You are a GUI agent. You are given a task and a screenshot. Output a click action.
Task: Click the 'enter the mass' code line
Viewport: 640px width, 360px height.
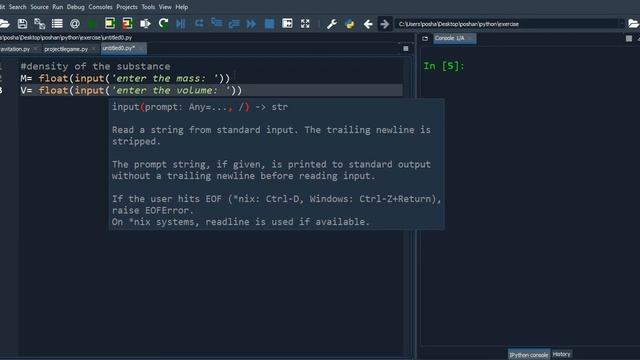pos(125,78)
